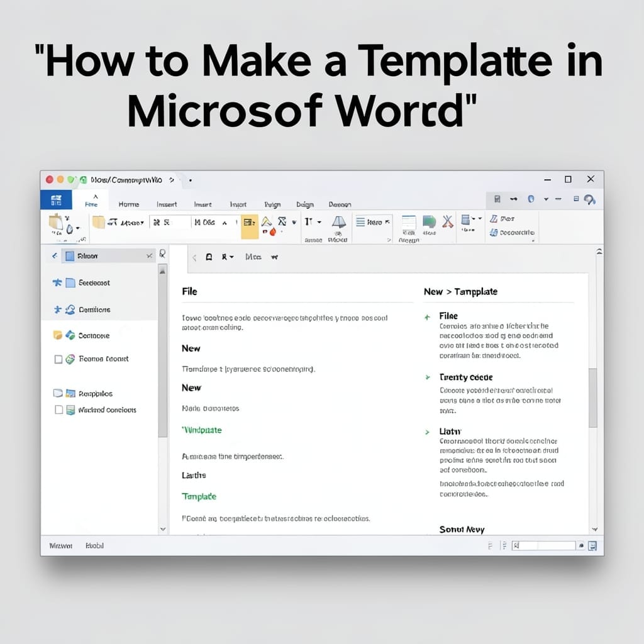The image size is (644, 644).
Task: Click the layout icon at status bar far right
Action: coord(592,545)
